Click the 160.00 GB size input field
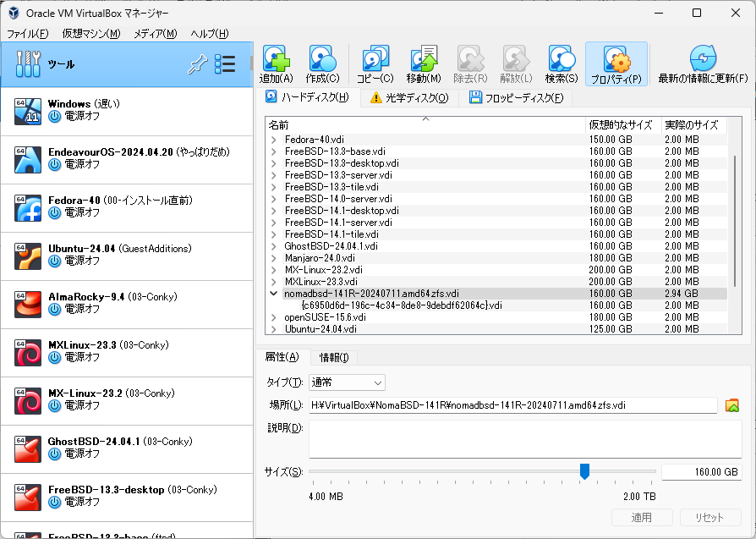The height and width of the screenshot is (539, 756). (702, 472)
